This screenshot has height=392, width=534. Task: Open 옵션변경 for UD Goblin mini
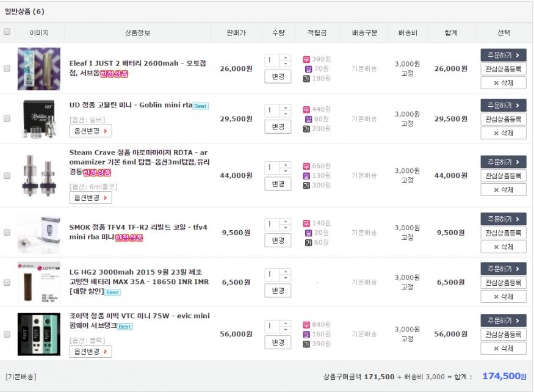click(x=90, y=131)
